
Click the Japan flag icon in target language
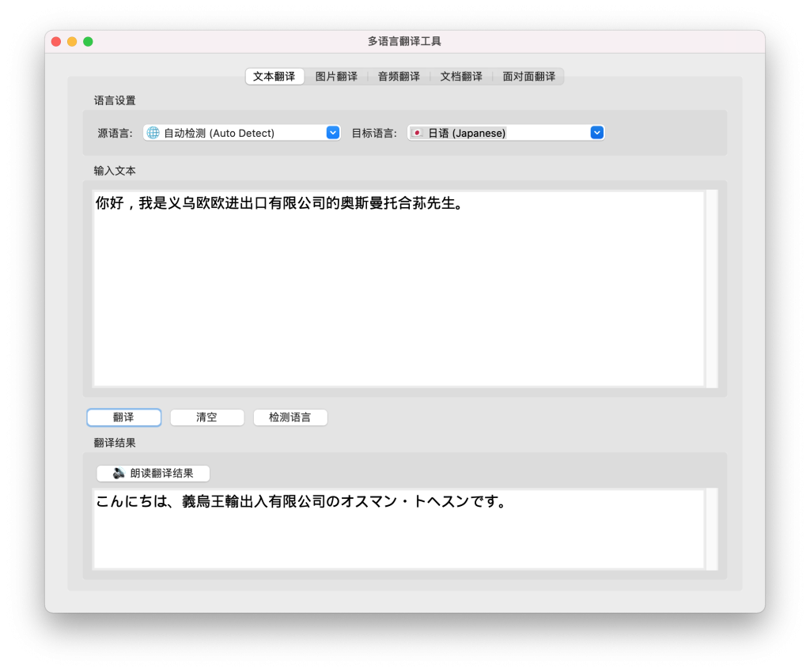(418, 133)
